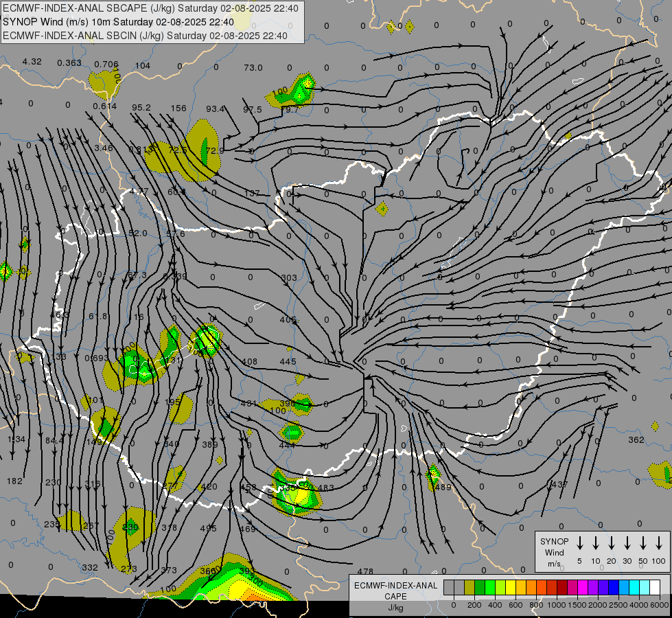Pick the pure blue CAPE legend swatch
Screen dimensions: 672x618
tap(614, 588)
